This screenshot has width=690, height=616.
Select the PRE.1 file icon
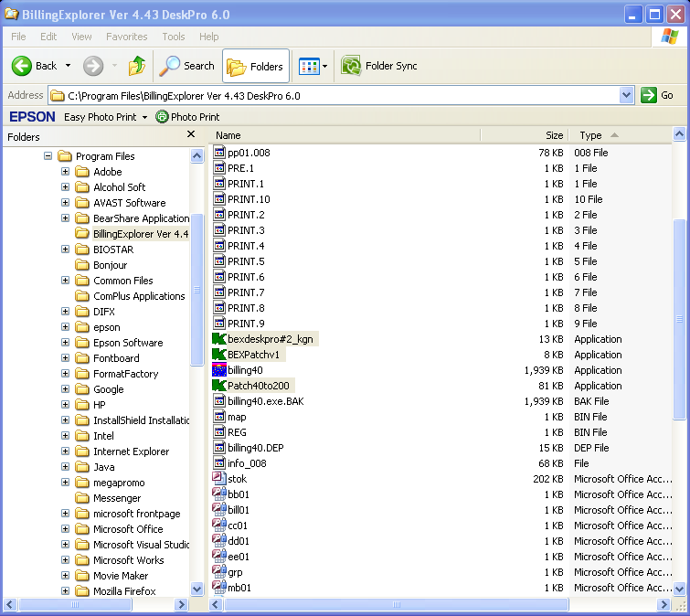(219, 168)
